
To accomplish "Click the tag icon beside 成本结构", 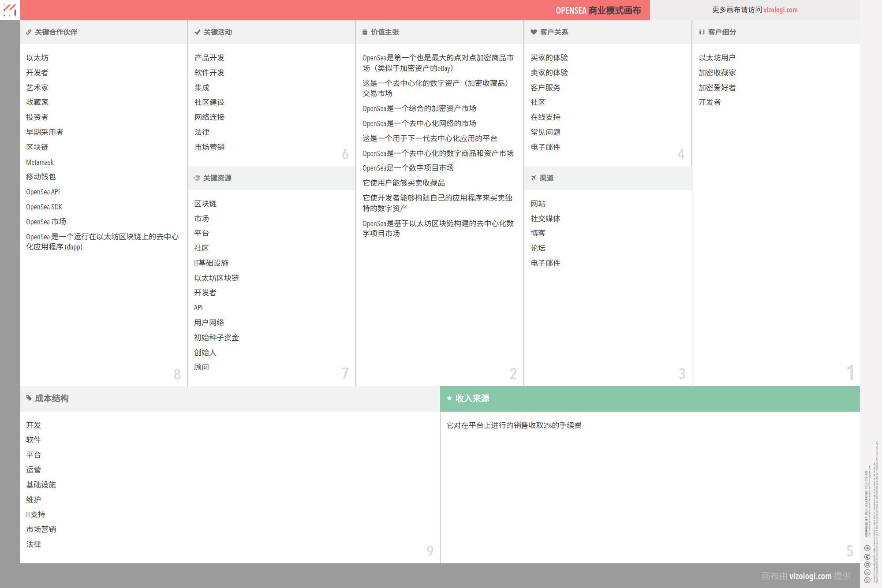I will pos(29,398).
